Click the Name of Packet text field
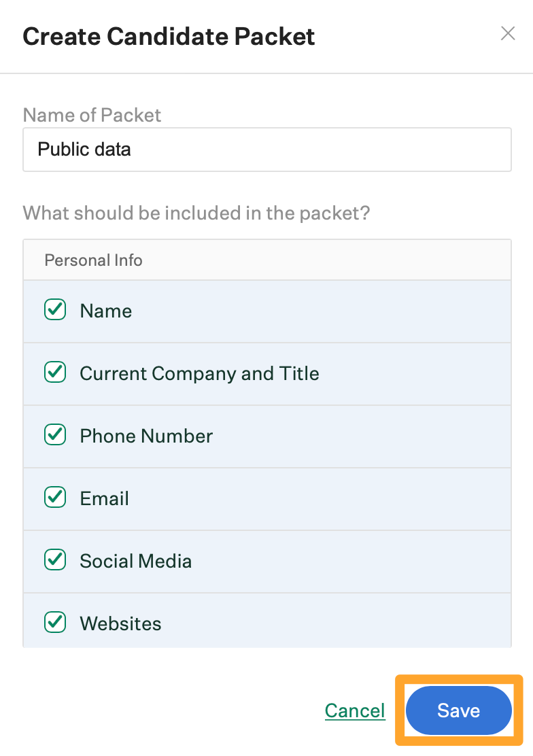Viewport: 533px width, 756px height. pyautogui.click(x=266, y=150)
